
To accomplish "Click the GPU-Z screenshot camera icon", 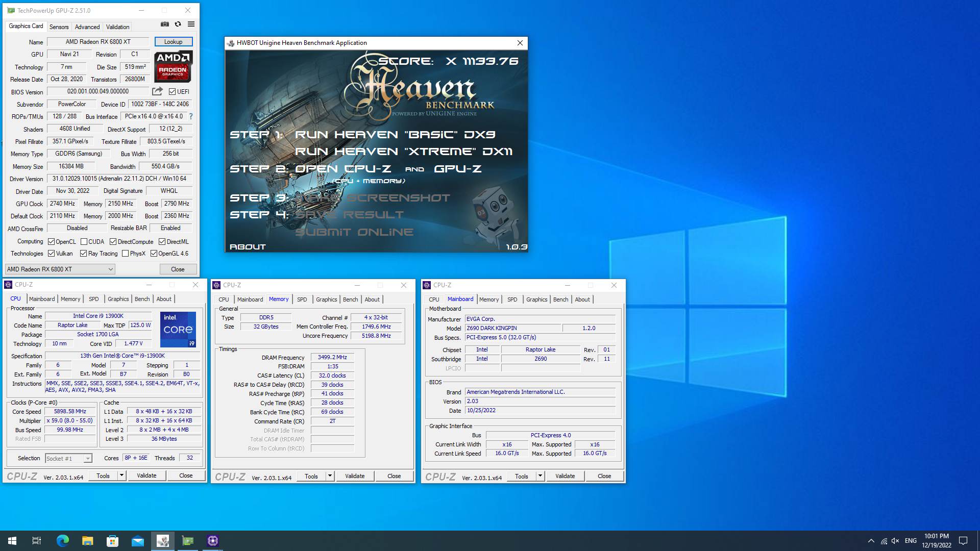I will [x=165, y=24].
